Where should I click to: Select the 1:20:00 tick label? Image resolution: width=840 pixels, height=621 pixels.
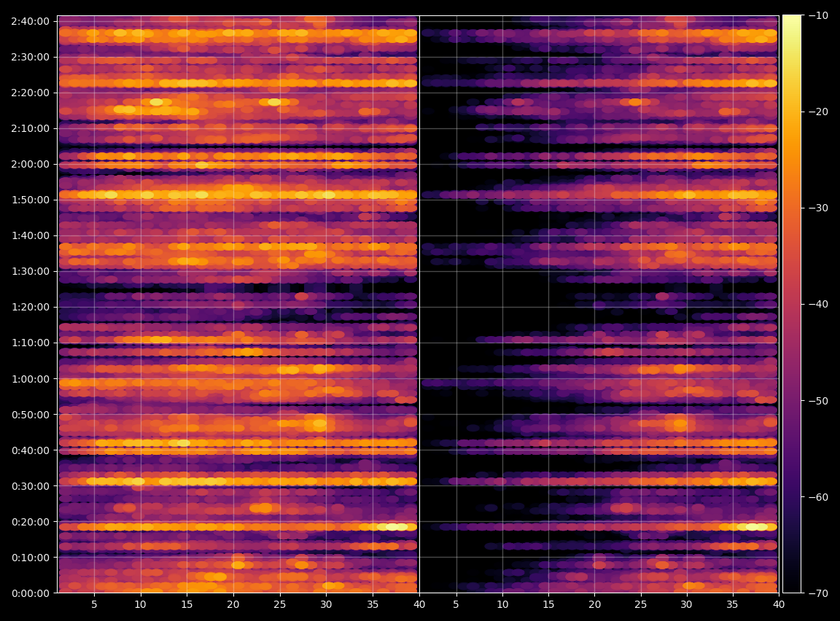click(x=31, y=308)
